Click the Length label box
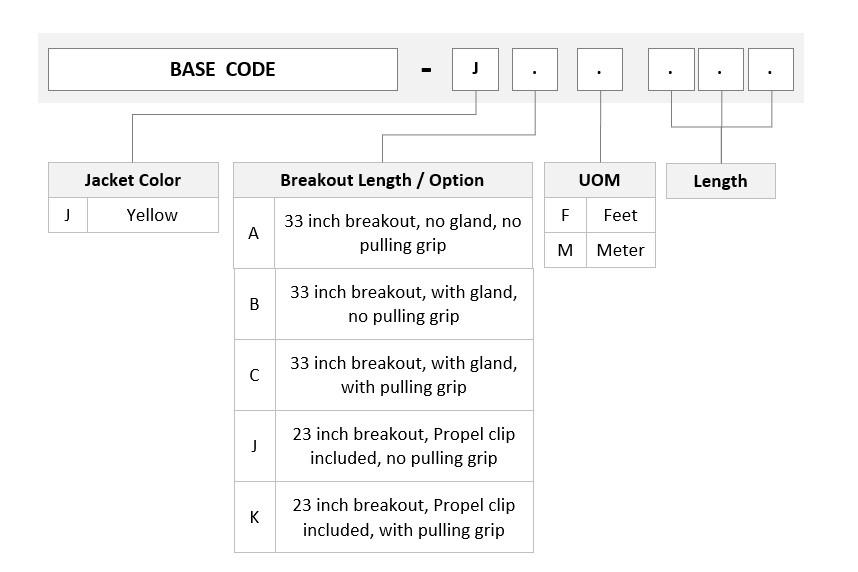This screenshot has width=858, height=572. click(x=721, y=181)
